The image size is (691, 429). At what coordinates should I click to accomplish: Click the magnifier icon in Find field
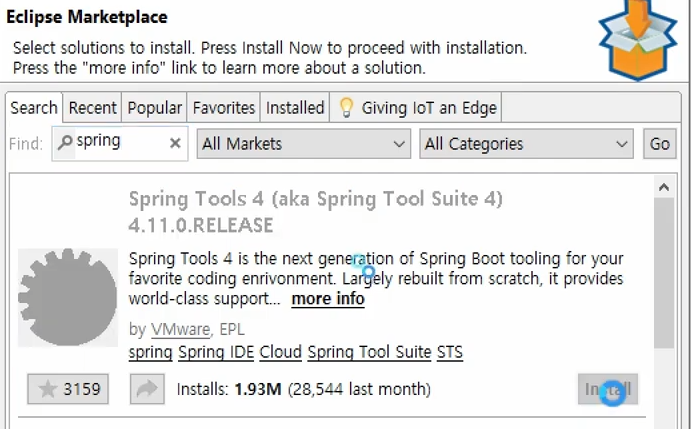(x=65, y=142)
